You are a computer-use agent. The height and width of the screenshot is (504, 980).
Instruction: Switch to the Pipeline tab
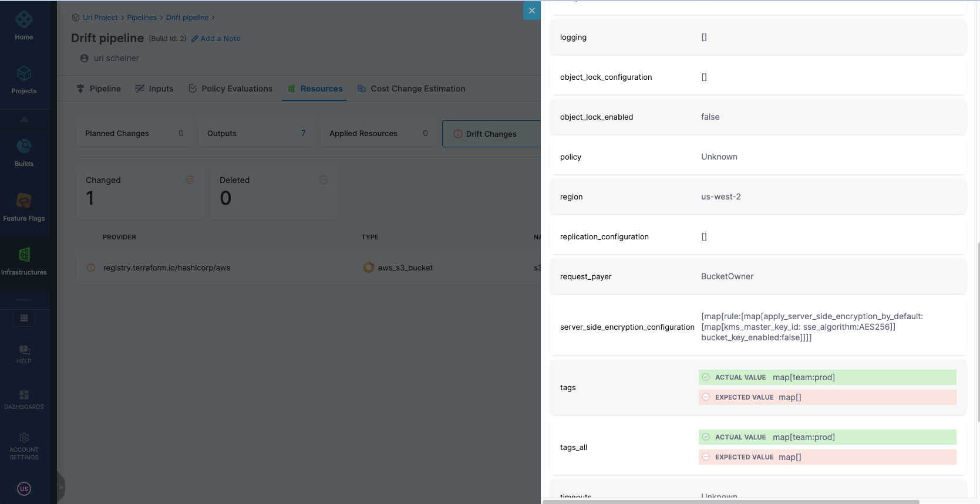pyautogui.click(x=99, y=89)
